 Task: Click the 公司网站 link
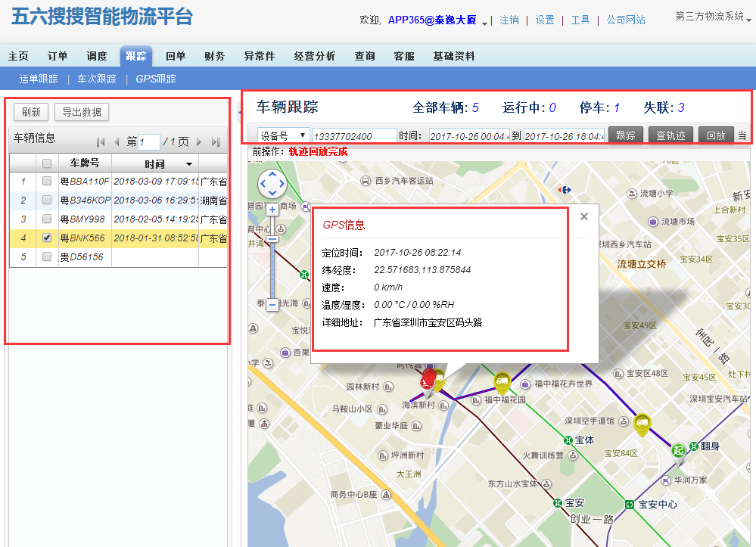[x=626, y=20]
